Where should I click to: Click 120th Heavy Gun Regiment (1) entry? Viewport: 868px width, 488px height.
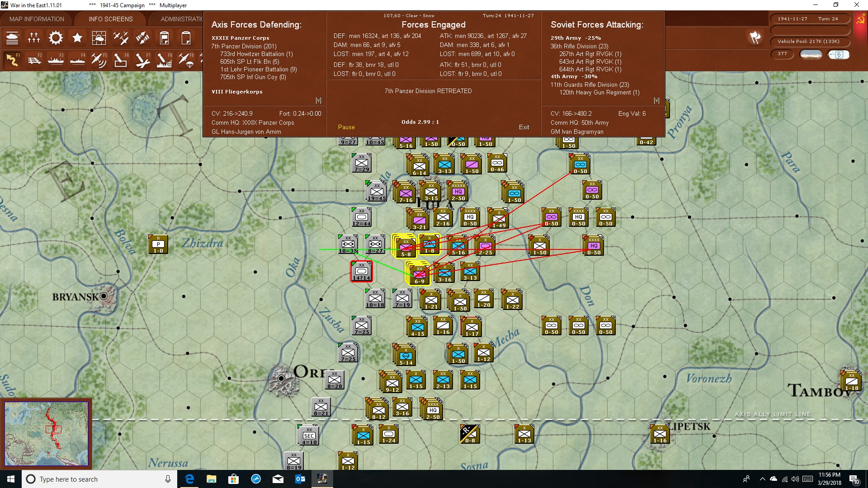coord(599,92)
